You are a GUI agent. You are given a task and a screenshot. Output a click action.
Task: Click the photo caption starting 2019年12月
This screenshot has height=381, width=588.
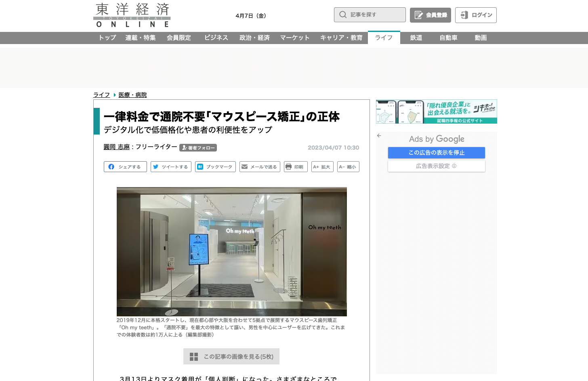click(231, 327)
